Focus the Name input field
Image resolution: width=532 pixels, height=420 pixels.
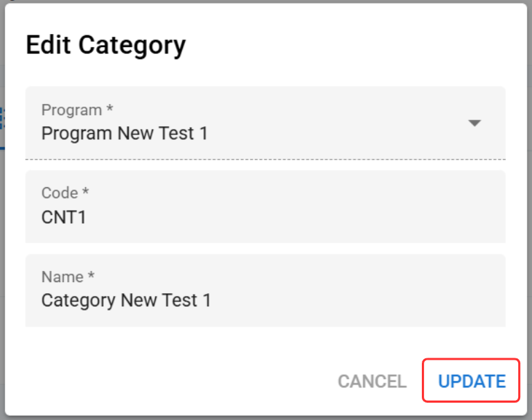[x=265, y=290]
